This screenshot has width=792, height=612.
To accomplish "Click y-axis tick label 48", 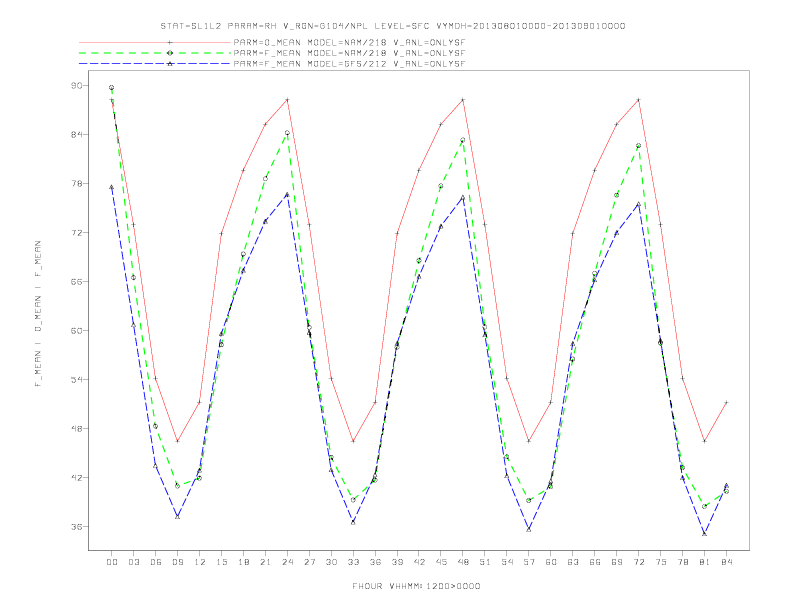I will point(76,429).
